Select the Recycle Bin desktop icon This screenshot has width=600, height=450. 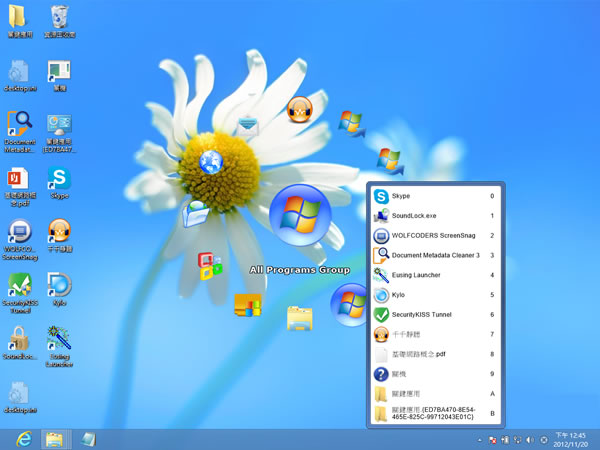[59, 17]
